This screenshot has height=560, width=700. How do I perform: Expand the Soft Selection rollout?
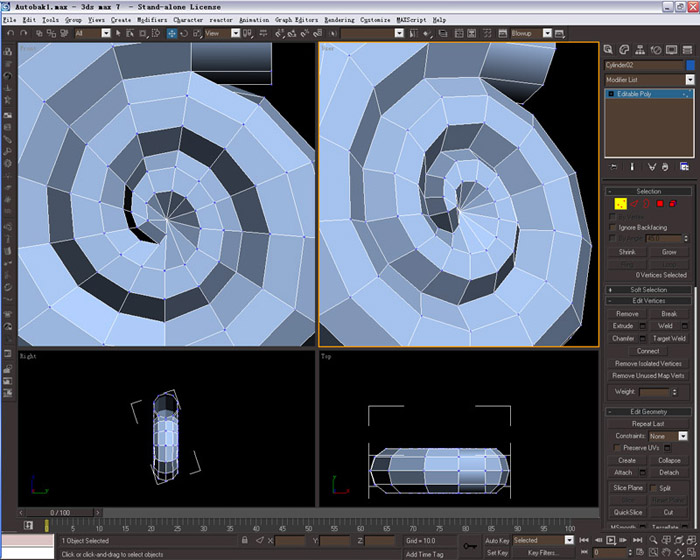coord(648,290)
